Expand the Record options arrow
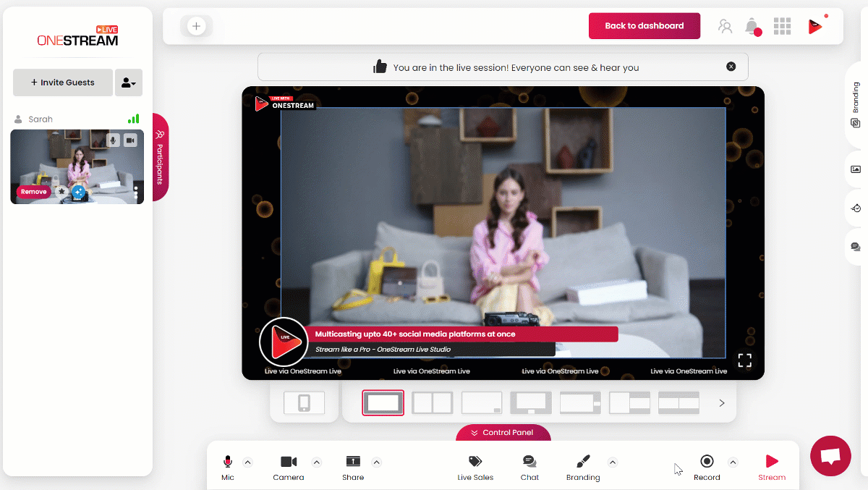 click(x=733, y=462)
